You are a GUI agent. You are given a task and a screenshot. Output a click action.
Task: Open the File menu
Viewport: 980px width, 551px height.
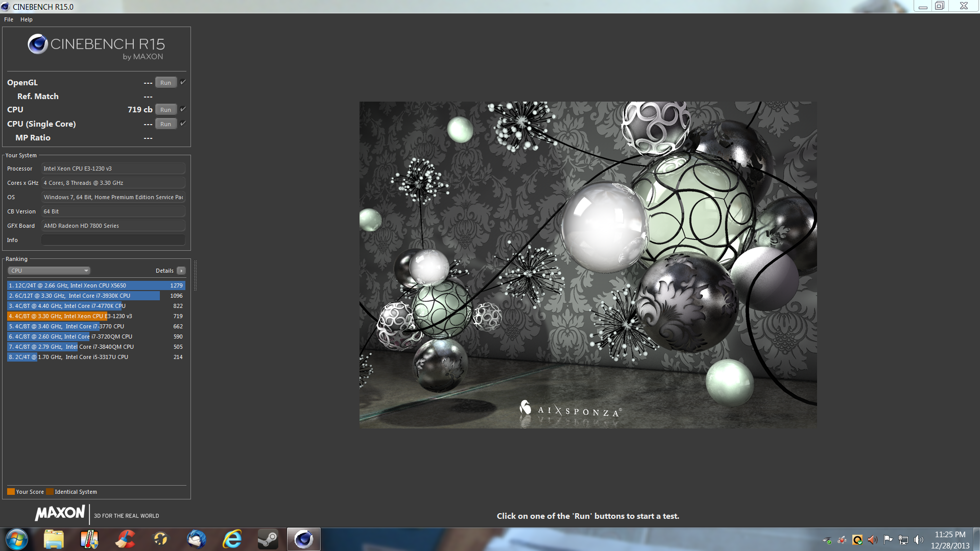9,19
